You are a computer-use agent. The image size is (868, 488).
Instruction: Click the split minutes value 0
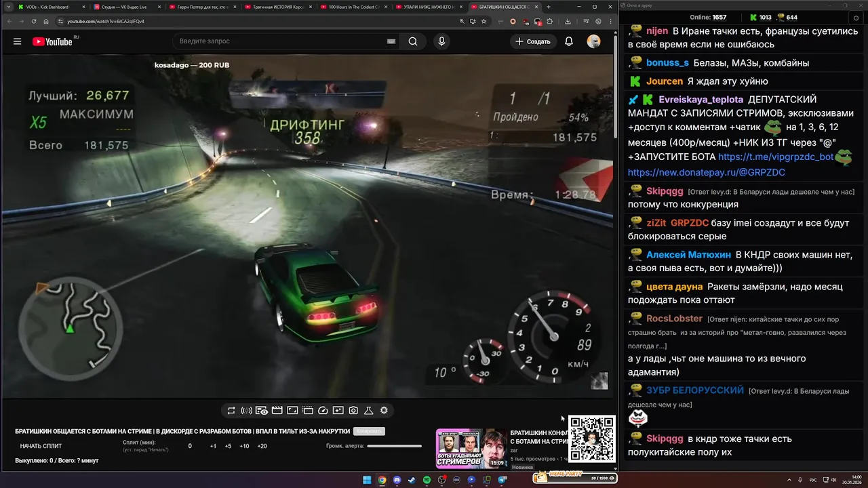[190, 446]
